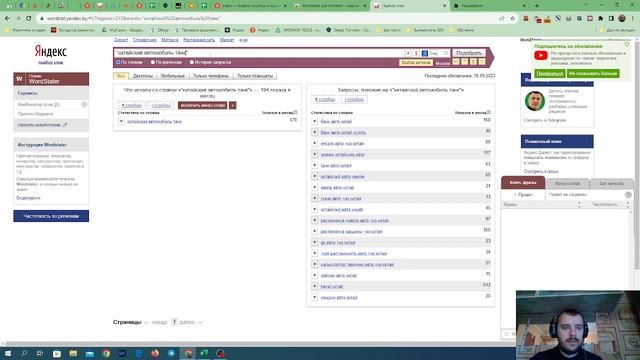Click Подписаться green button
The image size is (640, 360).
click(549, 73)
